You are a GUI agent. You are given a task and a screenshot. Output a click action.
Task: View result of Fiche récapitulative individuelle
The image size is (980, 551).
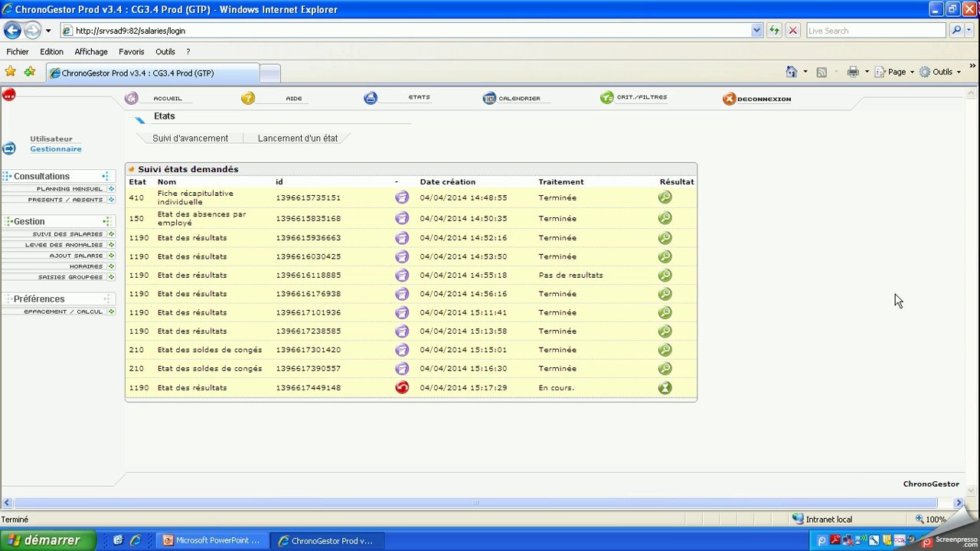[665, 197]
